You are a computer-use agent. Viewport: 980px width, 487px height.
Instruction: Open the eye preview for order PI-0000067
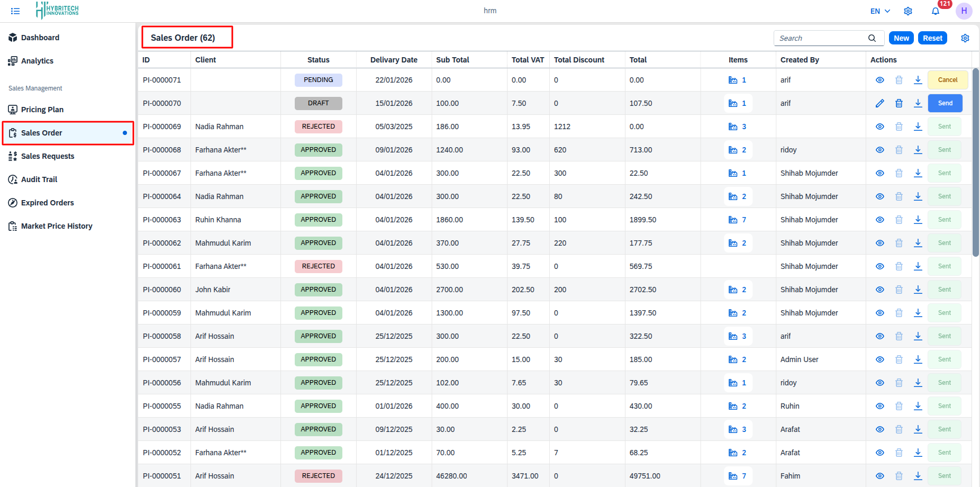(880, 173)
